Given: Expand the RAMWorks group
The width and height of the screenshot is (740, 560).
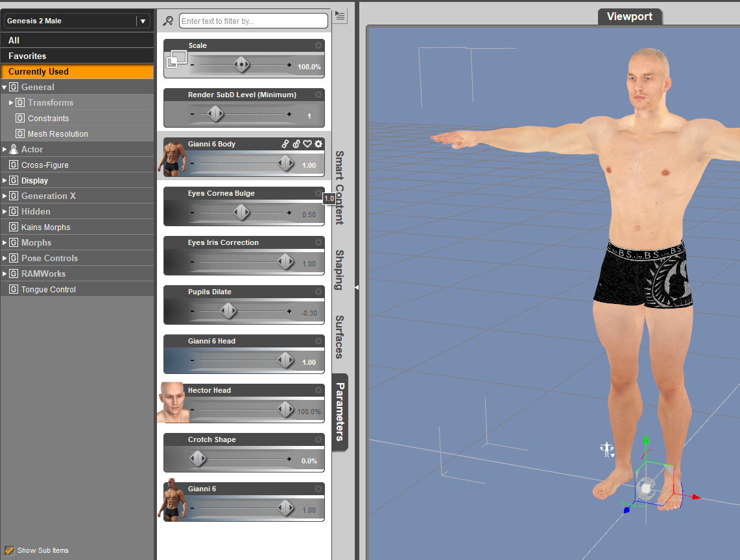Looking at the screenshot, I should coord(5,274).
